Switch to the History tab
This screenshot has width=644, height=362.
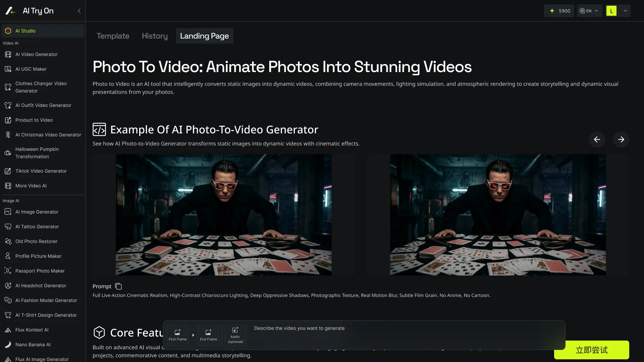pos(155,36)
